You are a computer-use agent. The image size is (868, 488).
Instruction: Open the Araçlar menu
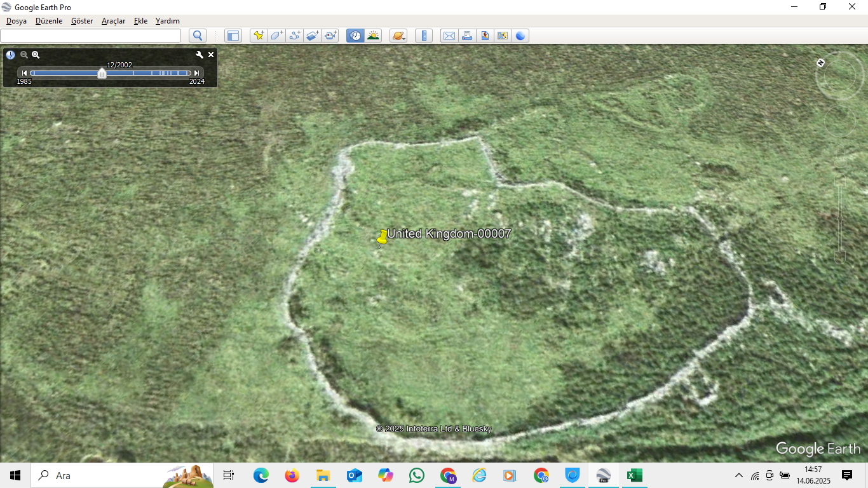pos(114,21)
